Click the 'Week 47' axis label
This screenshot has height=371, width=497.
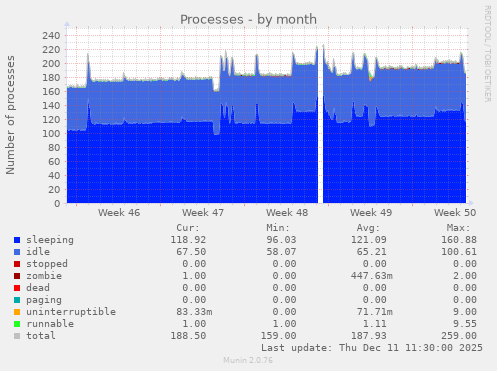pyautogui.click(x=203, y=213)
